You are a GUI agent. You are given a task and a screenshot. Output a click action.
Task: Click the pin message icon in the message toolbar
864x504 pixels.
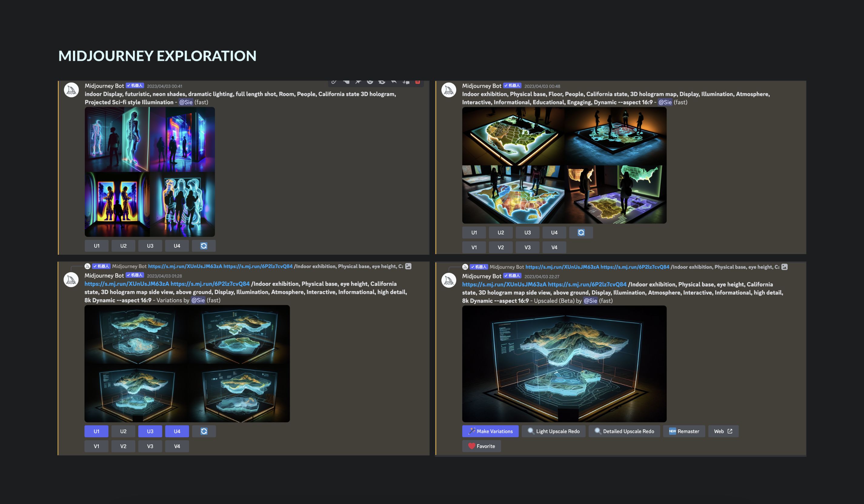(358, 82)
